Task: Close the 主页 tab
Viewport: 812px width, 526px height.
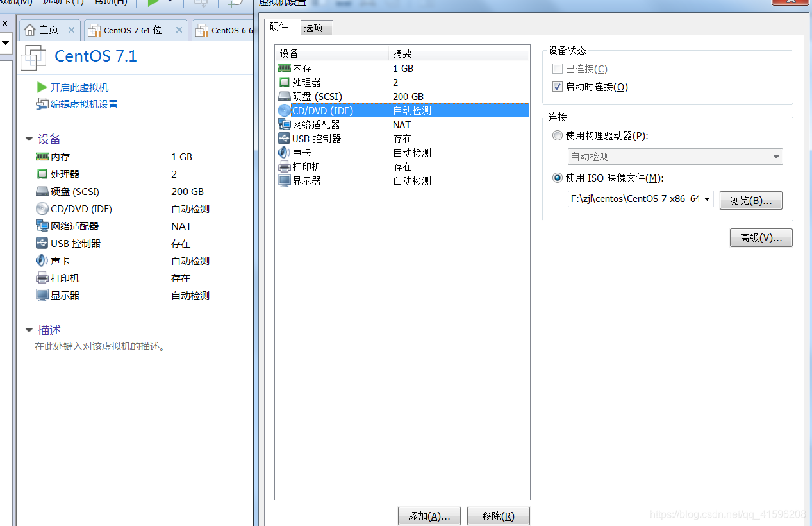Action: pyautogui.click(x=71, y=30)
